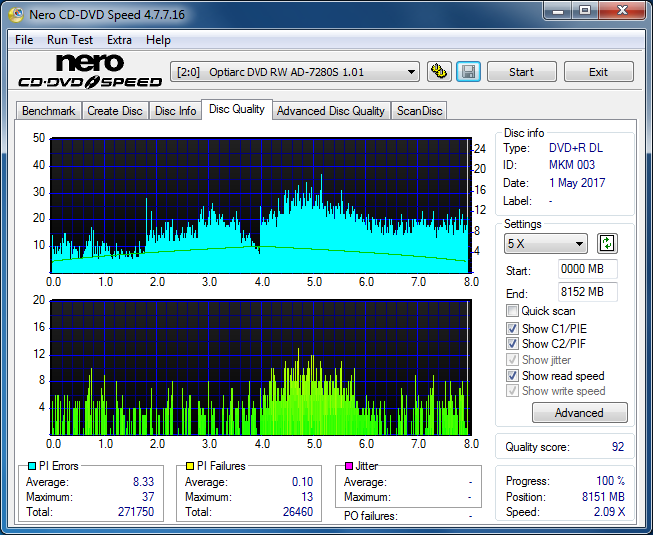The image size is (653, 535).
Task: Click the Advanced settings button
Action: [x=579, y=413]
